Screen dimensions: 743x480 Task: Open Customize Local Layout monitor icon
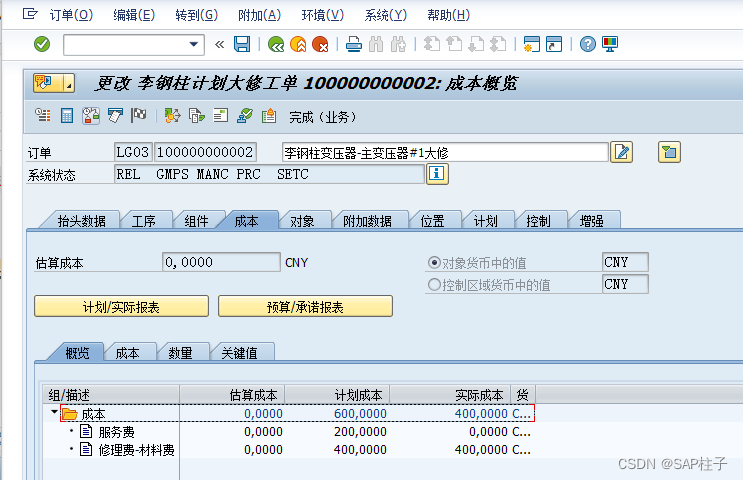(610, 45)
